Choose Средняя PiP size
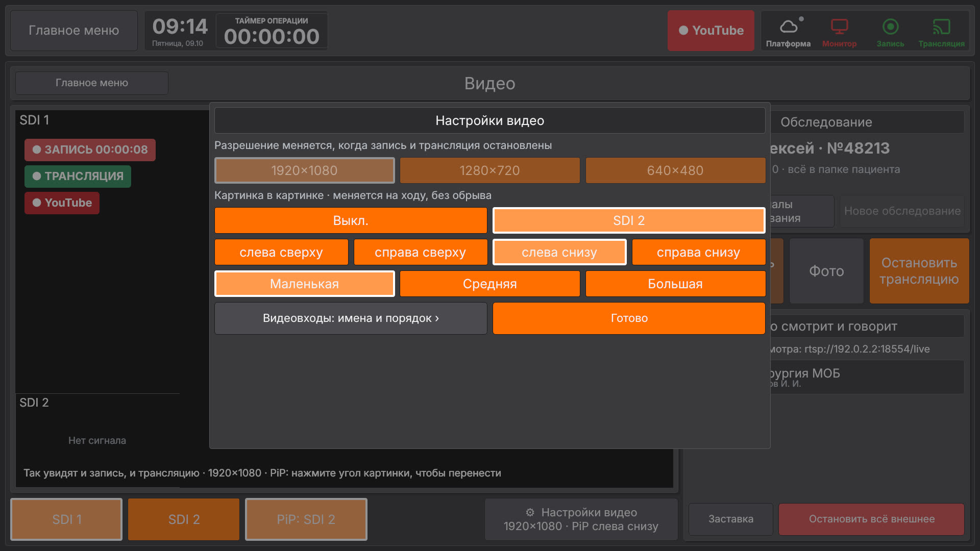The height and width of the screenshot is (551, 980). tap(490, 284)
